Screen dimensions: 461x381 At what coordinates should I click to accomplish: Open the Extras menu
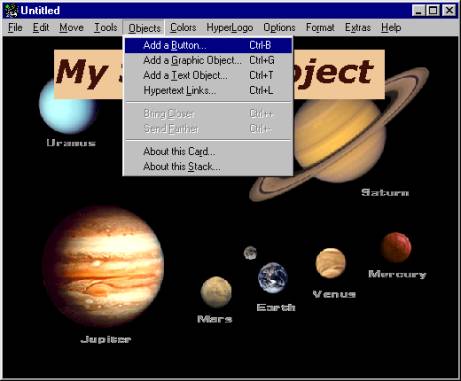point(358,27)
